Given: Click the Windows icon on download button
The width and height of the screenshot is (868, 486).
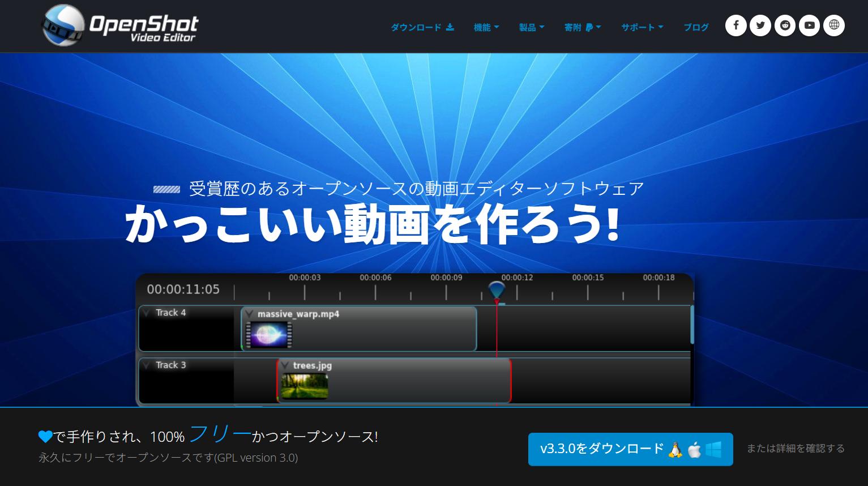Looking at the screenshot, I should tap(713, 450).
